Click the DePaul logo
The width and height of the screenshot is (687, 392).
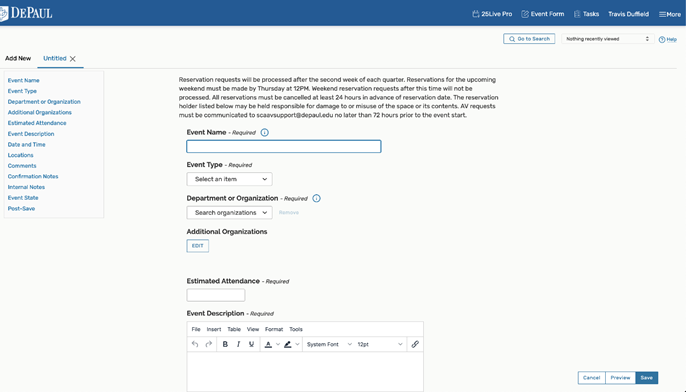pos(26,13)
